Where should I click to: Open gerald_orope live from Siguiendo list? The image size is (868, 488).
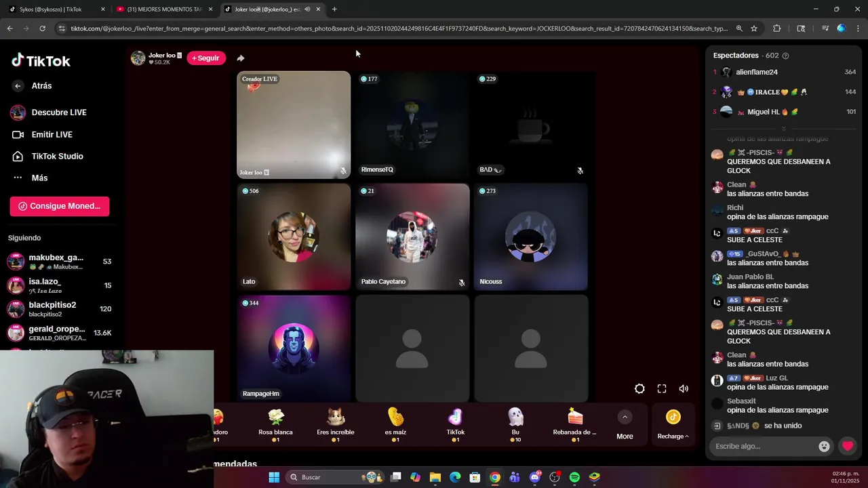pos(60,333)
